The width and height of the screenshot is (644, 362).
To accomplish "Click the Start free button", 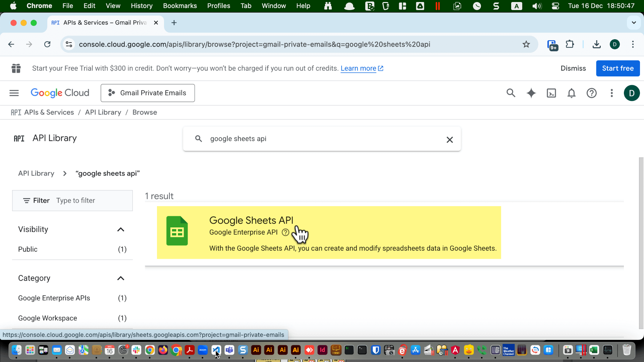I will click(618, 68).
